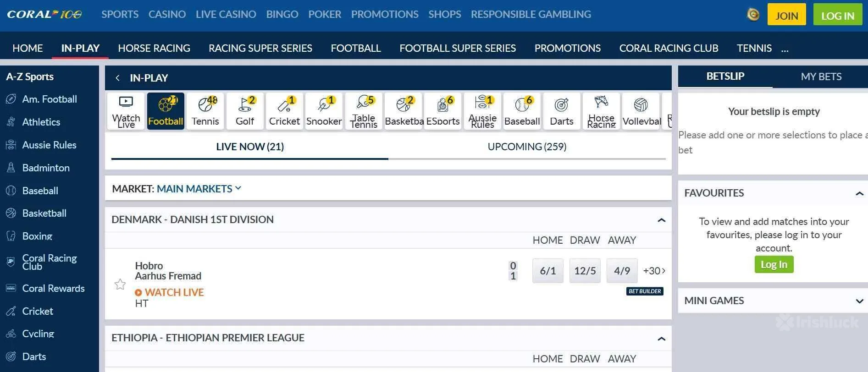This screenshot has height=372, width=868.
Task: Click the green Log In header button
Action: tap(837, 15)
